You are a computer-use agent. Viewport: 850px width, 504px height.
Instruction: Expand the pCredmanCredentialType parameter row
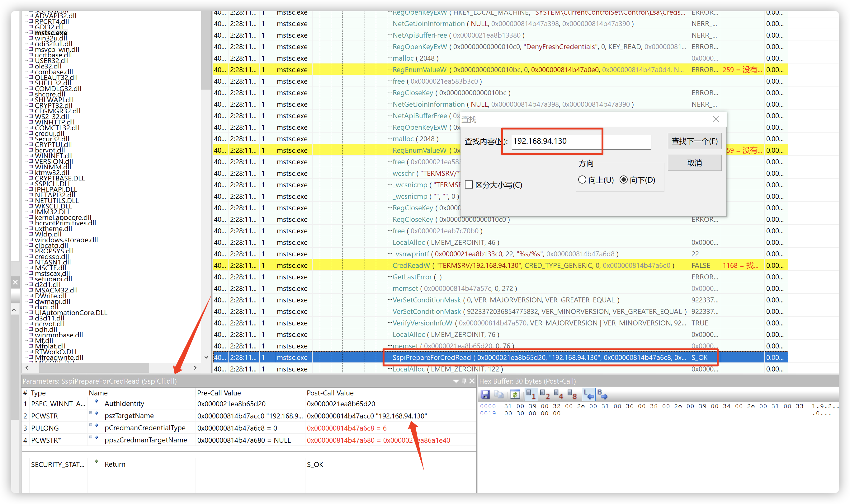tap(91, 425)
